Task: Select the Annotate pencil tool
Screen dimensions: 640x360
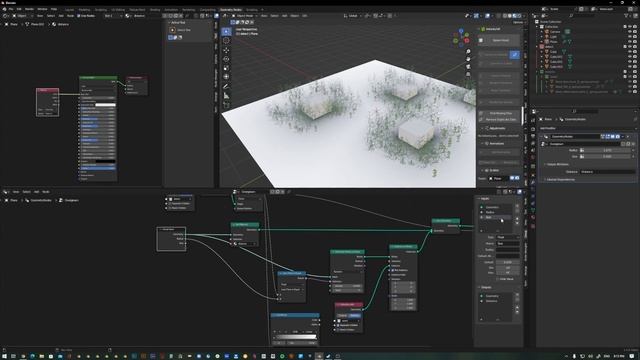Action: coord(226,87)
